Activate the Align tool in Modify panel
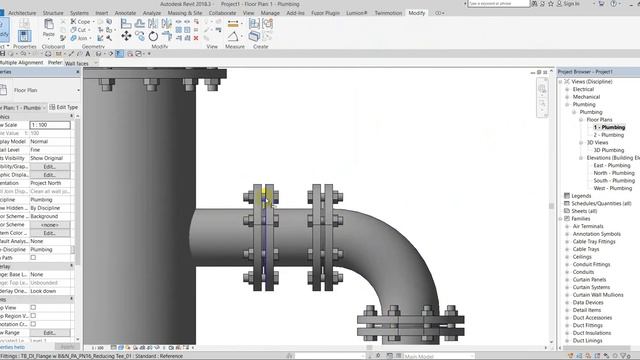The height and width of the screenshot is (360, 640). coord(126,24)
